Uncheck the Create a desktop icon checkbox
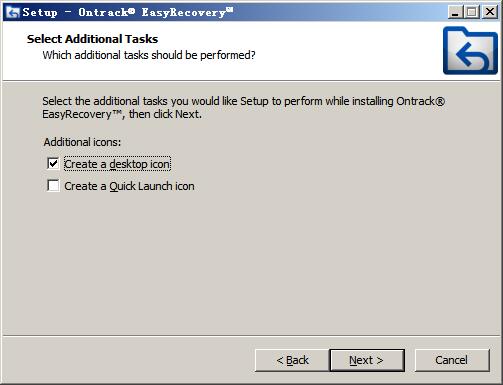Image resolution: width=503 pixels, height=385 pixels. [x=53, y=164]
